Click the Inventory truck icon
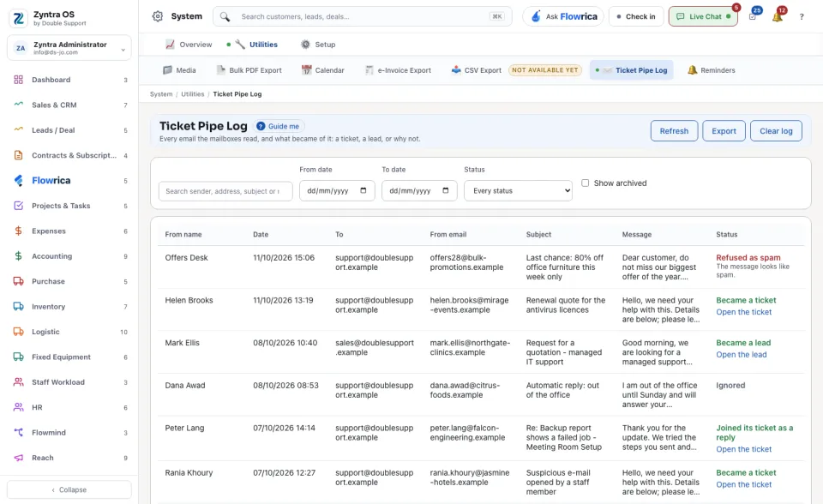 tap(18, 307)
